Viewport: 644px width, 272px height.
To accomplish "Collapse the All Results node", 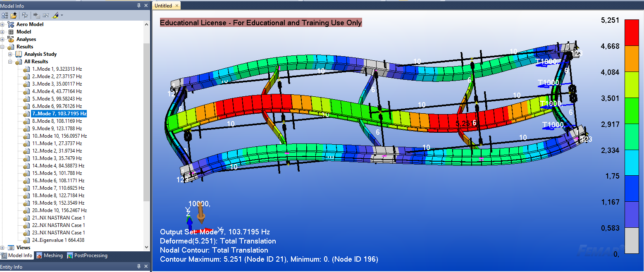I will pos(10,62).
